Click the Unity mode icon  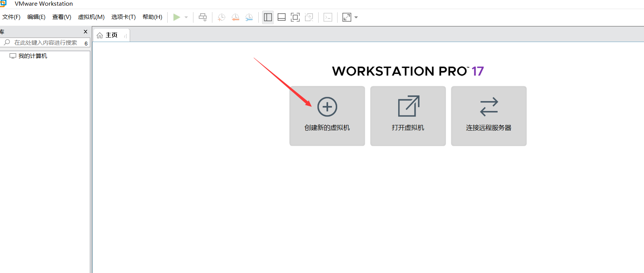[309, 17]
